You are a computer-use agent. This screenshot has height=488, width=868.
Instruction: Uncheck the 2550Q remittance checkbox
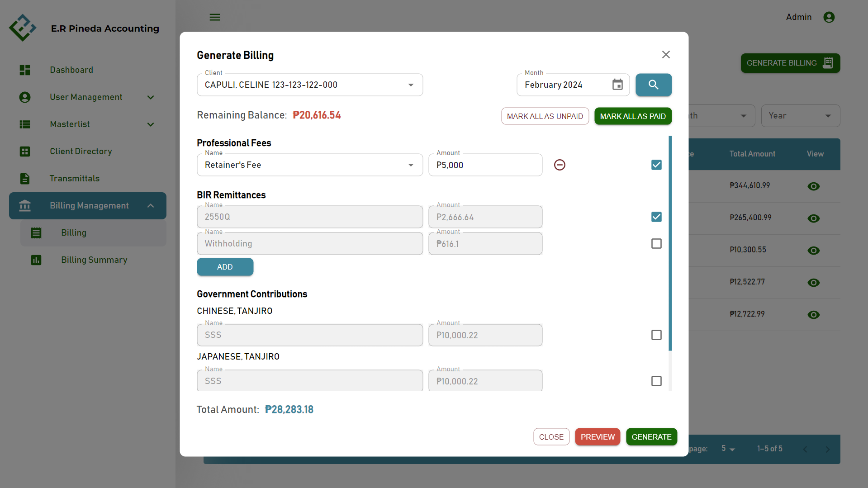[656, 217]
